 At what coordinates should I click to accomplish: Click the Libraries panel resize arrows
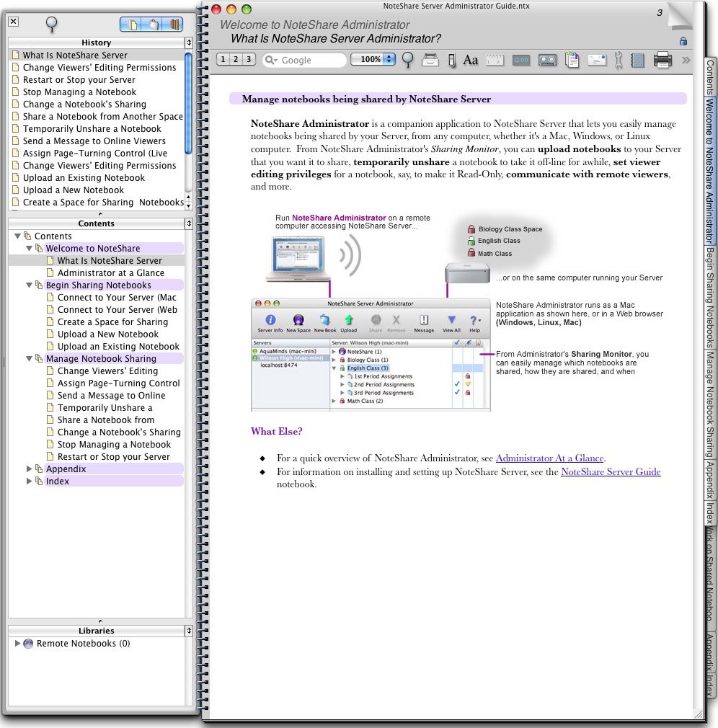click(x=189, y=631)
